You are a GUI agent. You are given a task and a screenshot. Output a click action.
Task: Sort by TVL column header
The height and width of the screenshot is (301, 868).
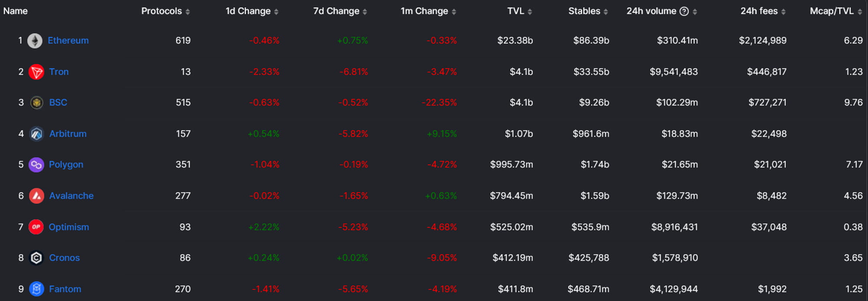coord(519,11)
